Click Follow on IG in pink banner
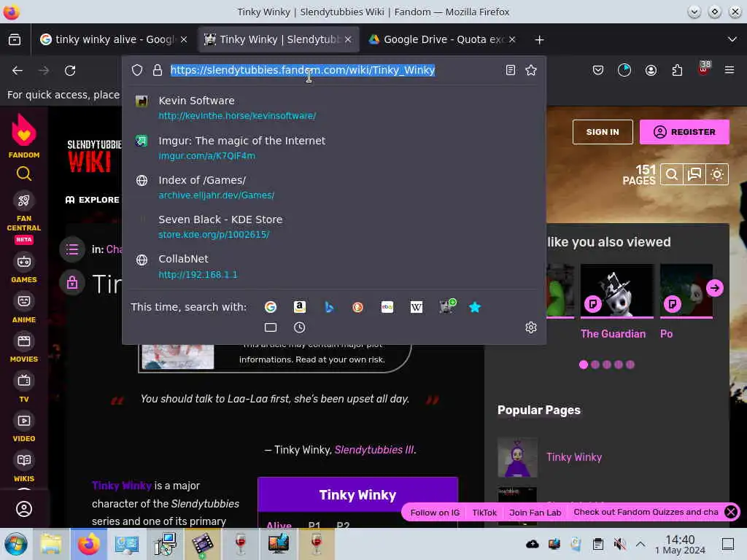The height and width of the screenshot is (560, 747). coord(435,513)
